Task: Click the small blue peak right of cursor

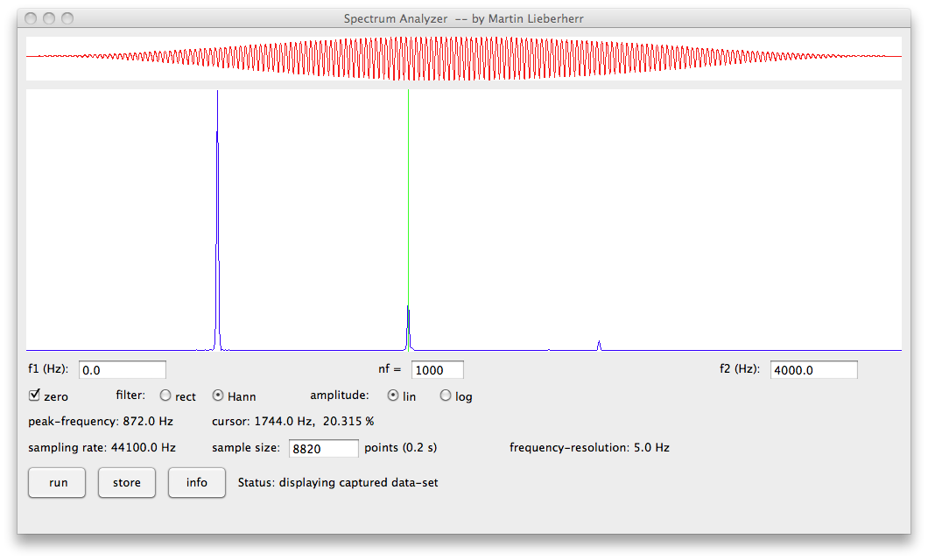Action: click(x=599, y=346)
